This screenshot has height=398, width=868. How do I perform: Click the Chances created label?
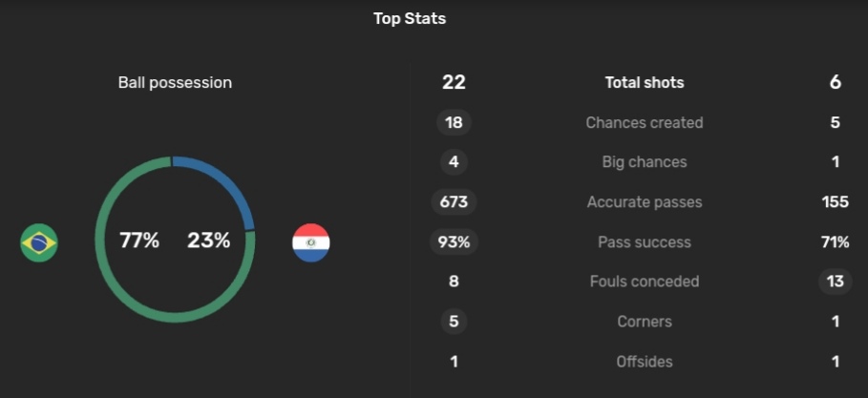click(x=645, y=122)
